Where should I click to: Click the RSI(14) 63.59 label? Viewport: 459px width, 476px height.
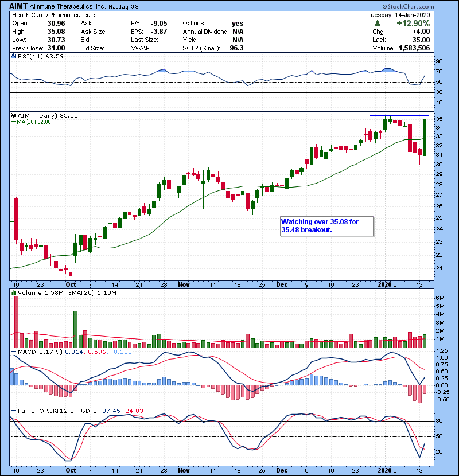pyautogui.click(x=41, y=56)
